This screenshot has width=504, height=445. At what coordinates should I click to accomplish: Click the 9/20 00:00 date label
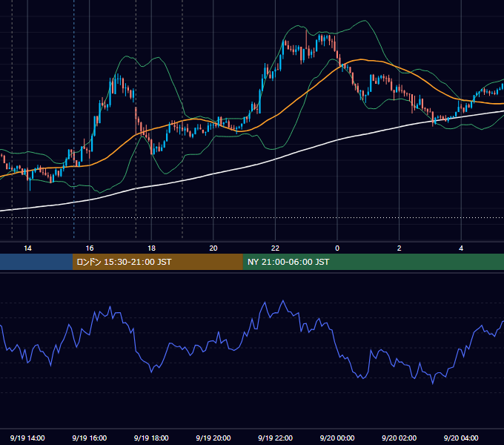click(337, 438)
